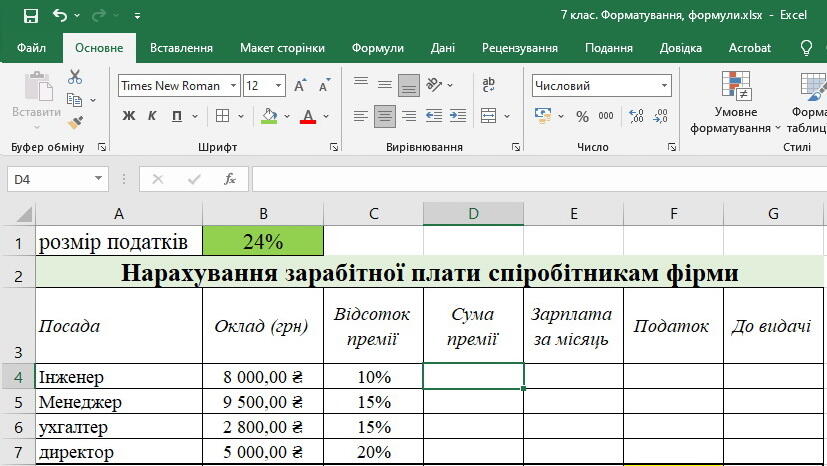Switch to the Рецензування tab
Screen dimensions: 827x466
[520, 48]
